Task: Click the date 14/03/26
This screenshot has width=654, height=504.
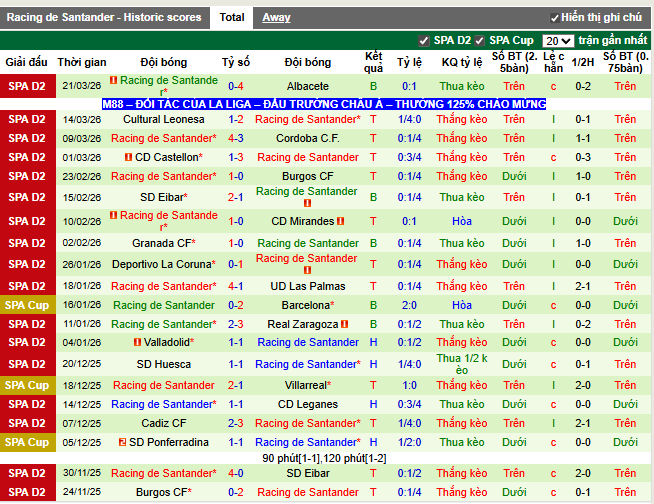Action: click(x=82, y=120)
